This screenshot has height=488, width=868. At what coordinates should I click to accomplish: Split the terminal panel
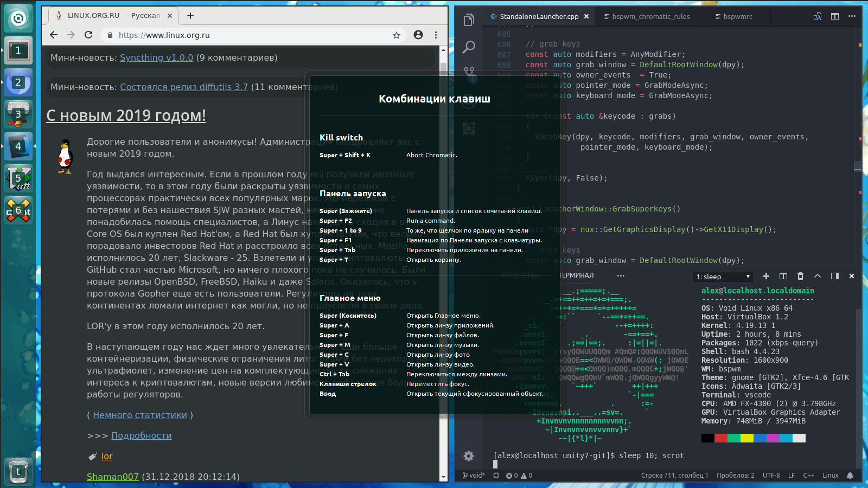point(783,276)
